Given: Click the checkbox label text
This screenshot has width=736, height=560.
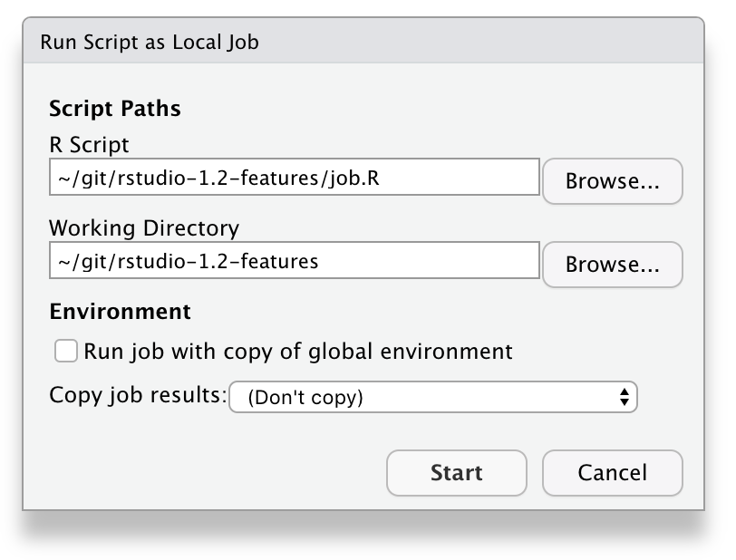Looking at the screenshot, I should coord(299,351).
